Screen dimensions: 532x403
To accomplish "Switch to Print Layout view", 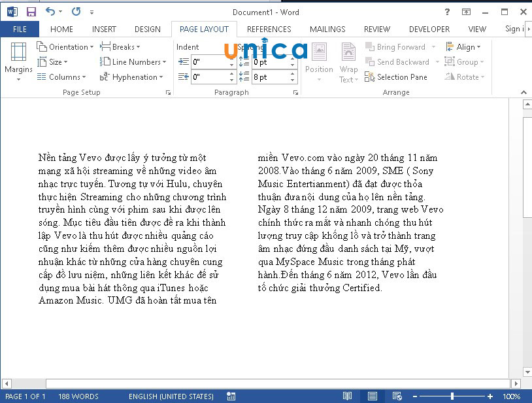I will click(x=372, y=396).
